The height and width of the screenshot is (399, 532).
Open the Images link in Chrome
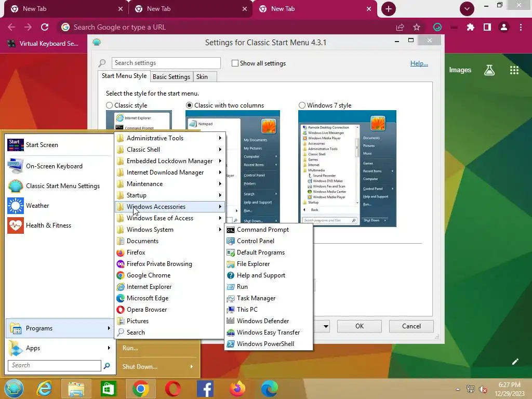click(x=460, y=70)
